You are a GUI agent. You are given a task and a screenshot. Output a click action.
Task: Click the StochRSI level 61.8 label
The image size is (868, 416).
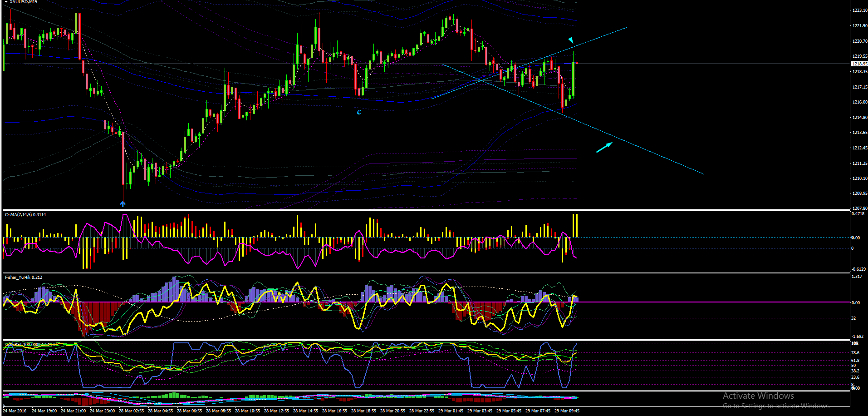[x=855, y=361]
